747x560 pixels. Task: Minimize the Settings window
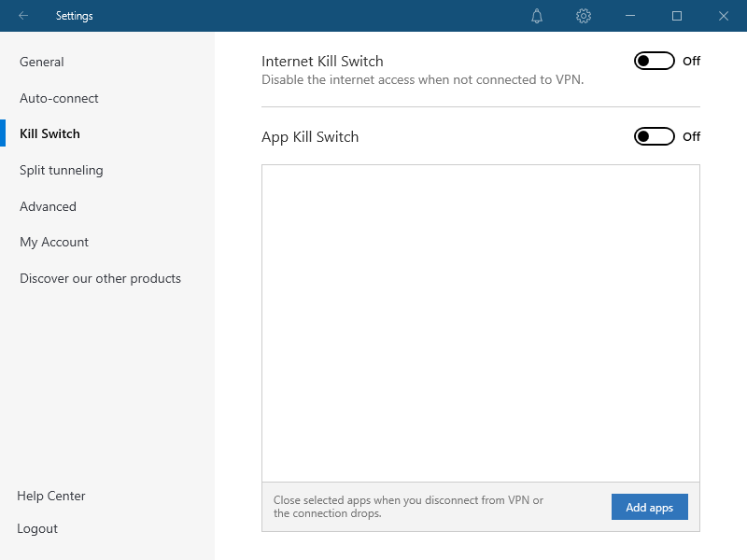click(x=630, y=16)
